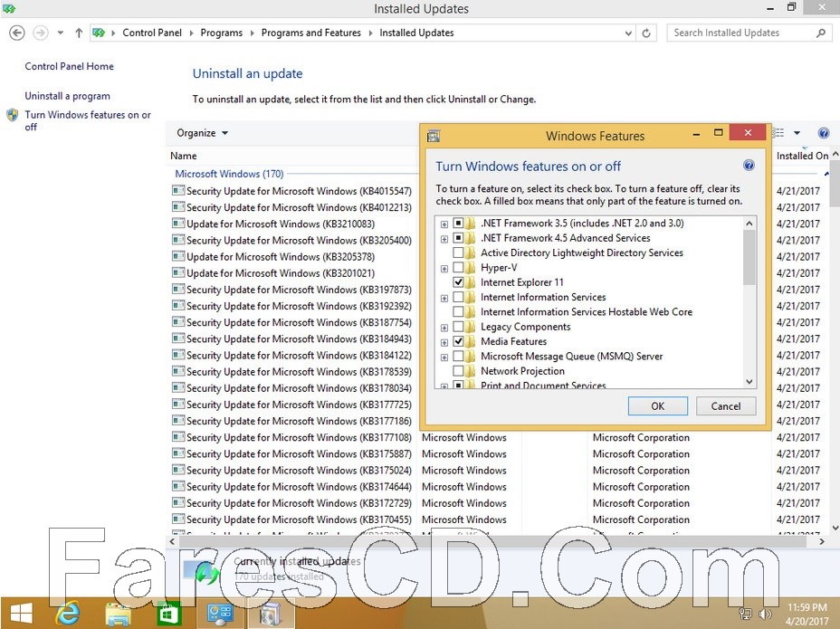Click OK in Windows Features dialog
The height and width of the screenshot is (629, 840).
point(658,406)
